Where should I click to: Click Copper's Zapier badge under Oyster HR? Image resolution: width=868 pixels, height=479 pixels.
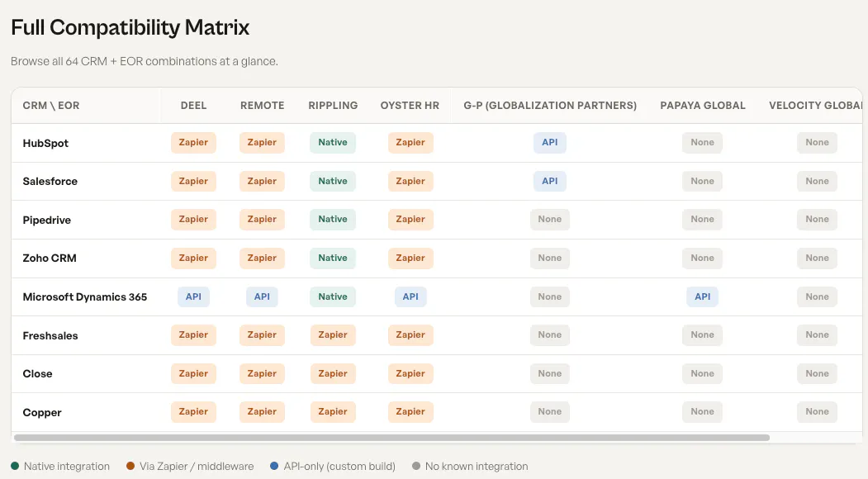(410, 412)
